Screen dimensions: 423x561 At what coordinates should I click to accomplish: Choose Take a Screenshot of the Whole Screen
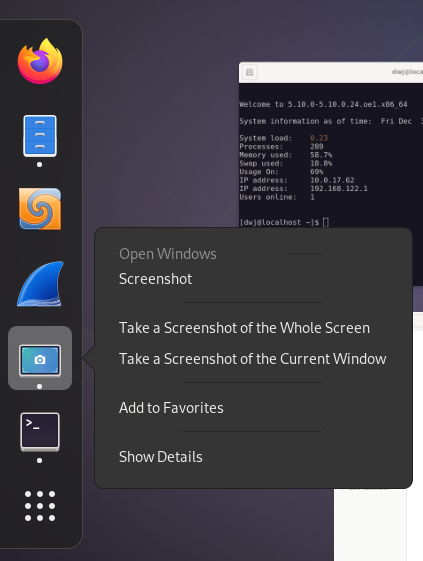(244, 328)
